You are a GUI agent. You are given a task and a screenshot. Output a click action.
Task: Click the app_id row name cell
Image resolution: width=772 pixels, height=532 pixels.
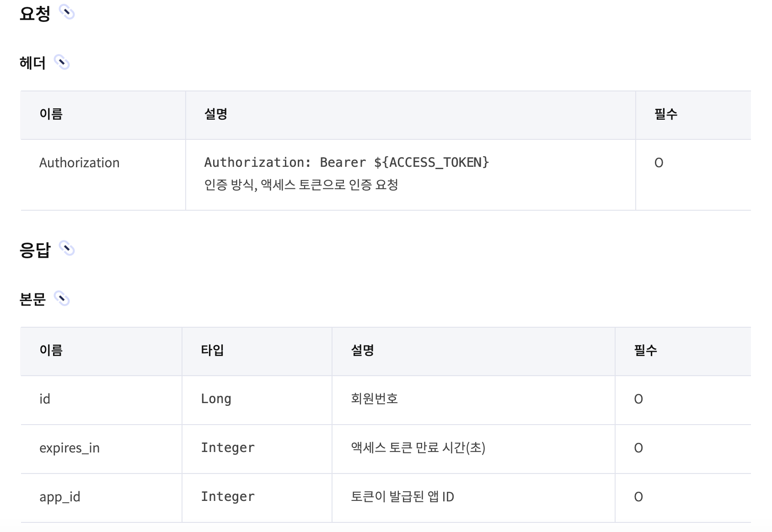101,498
